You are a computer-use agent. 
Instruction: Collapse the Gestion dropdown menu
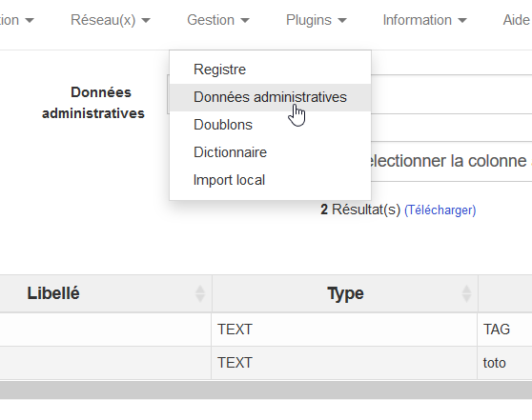(217, 20)
